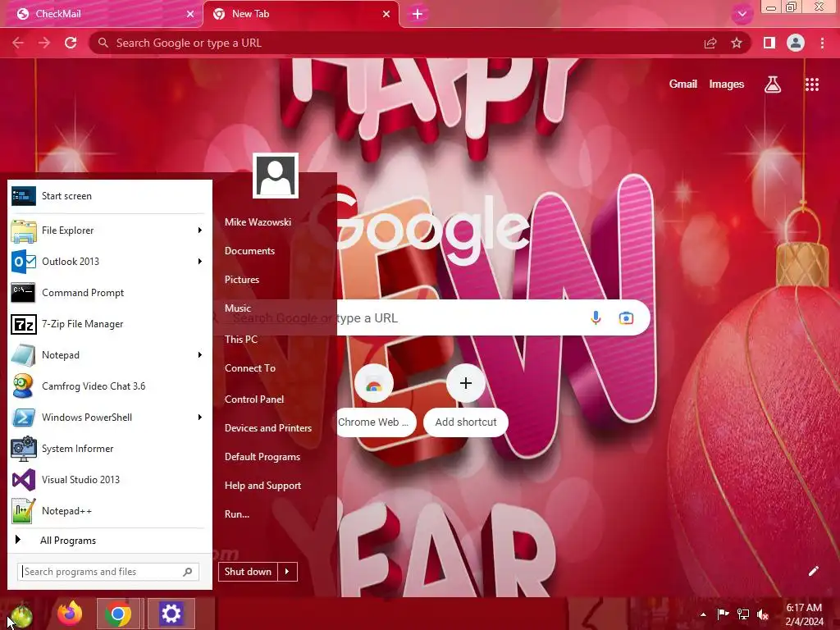Open the Gmail link

(682, 84)
